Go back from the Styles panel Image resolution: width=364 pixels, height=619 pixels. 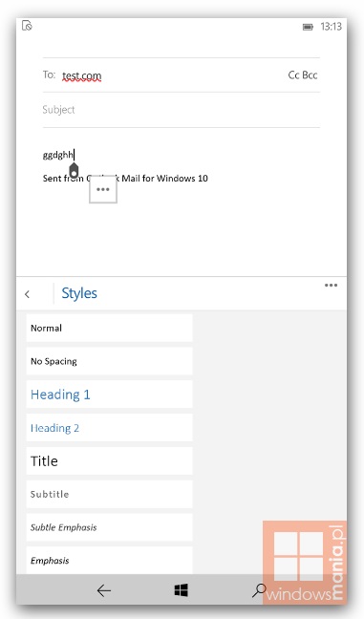point(27,294)
